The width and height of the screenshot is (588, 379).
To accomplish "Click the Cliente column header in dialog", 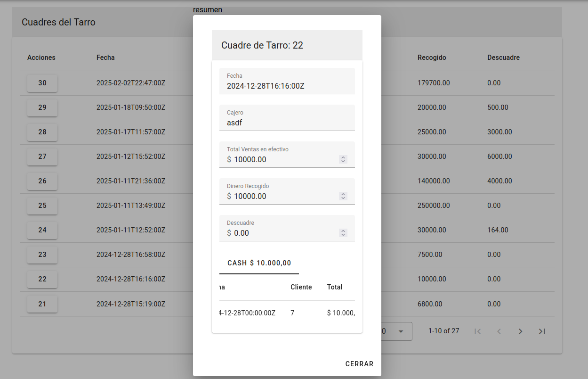I will pyautogui.click(x=301, y=287).
